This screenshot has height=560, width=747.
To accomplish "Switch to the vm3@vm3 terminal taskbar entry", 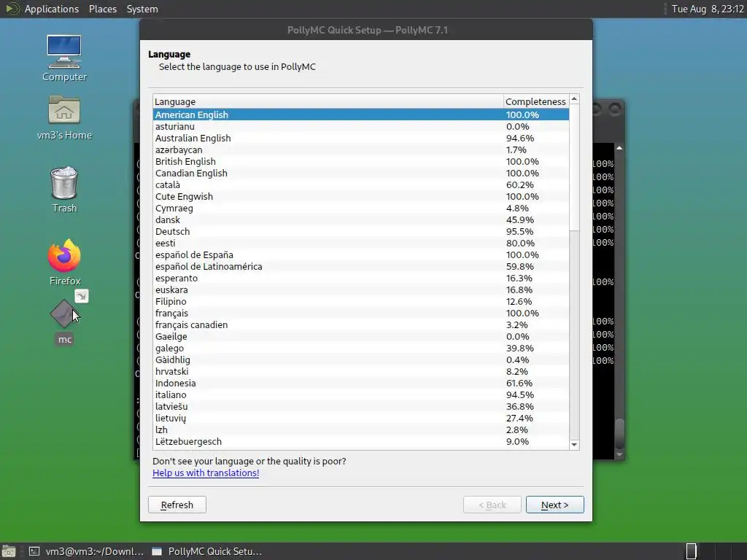I will 86,551.
